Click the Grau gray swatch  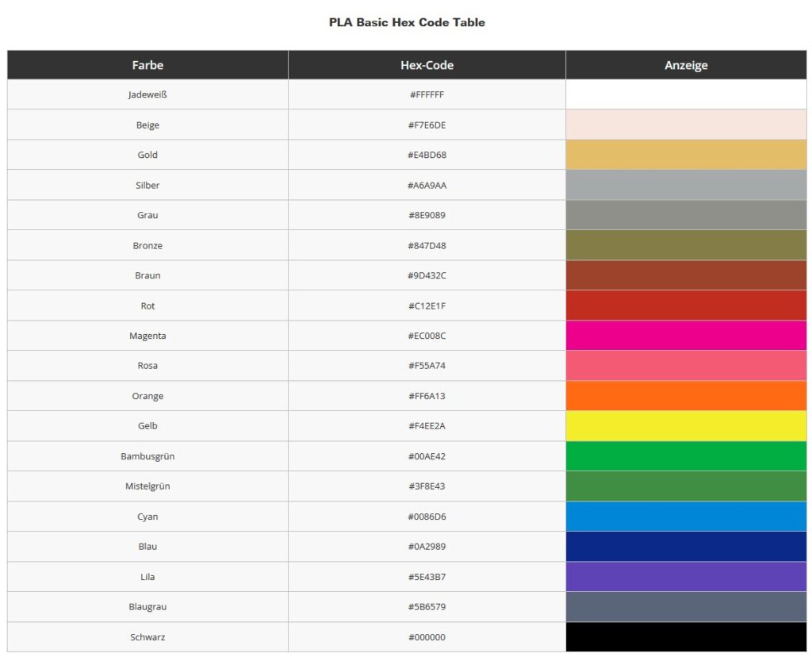click(686, 215)
